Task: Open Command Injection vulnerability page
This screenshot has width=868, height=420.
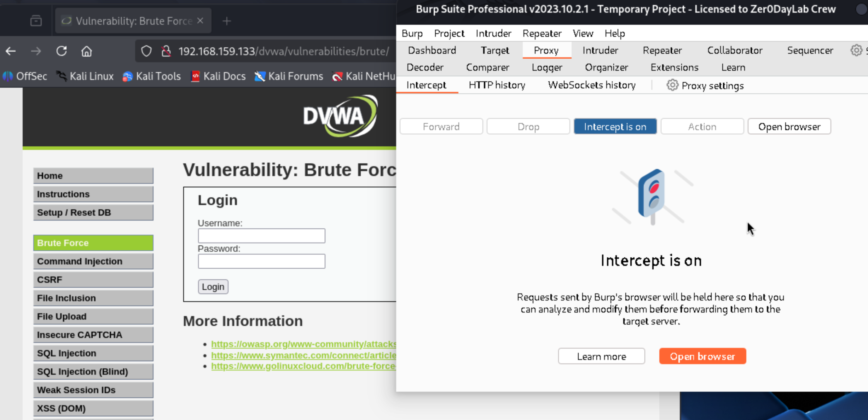Action: pyautogui.click(x=93, y=261)
